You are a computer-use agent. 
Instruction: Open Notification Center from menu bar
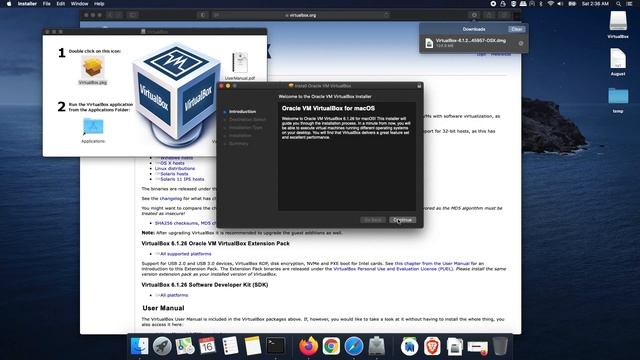[629, 4]
